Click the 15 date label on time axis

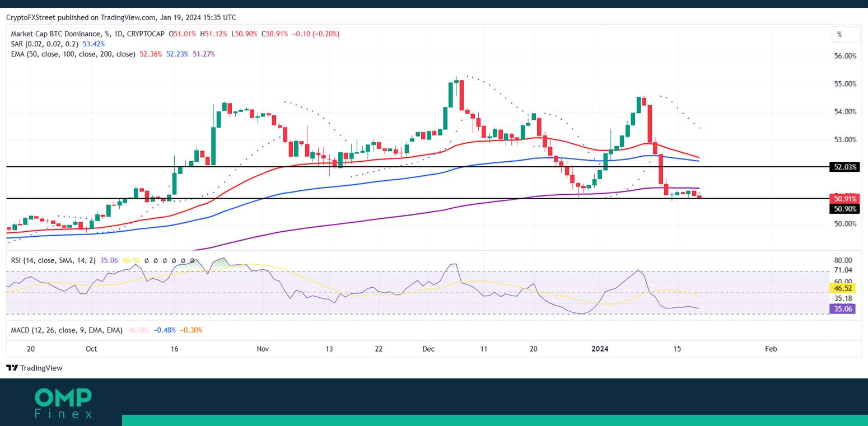677,349
